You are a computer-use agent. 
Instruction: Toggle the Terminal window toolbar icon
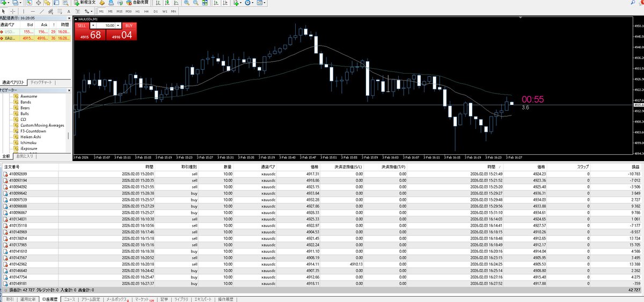pos(56,3)
